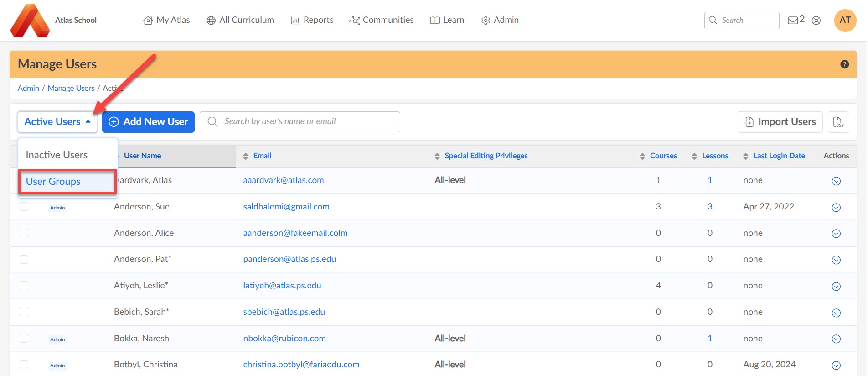Click the global Search field
868x376 pixels.
click(742, 21)
